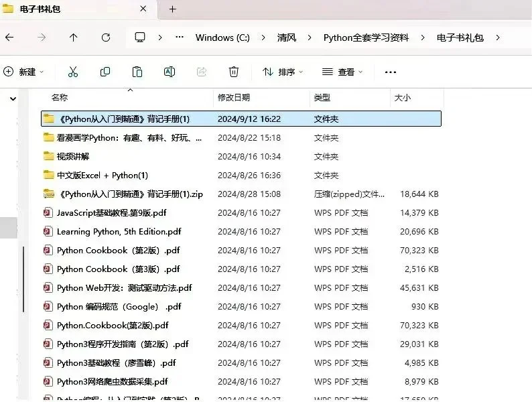Select Python3程序开发指南（第2版）.pdf
Screen dimensions: 532x402
click(x=241, y=344)
